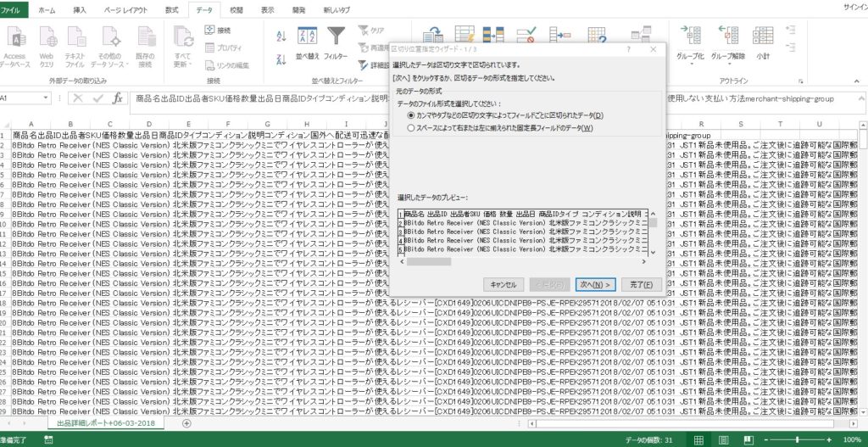The width and height of the screenshot is (868, 447).
Task: Click the preview vertical scroll down arrow
Action: pyautogui.click(x=653, y=252)
